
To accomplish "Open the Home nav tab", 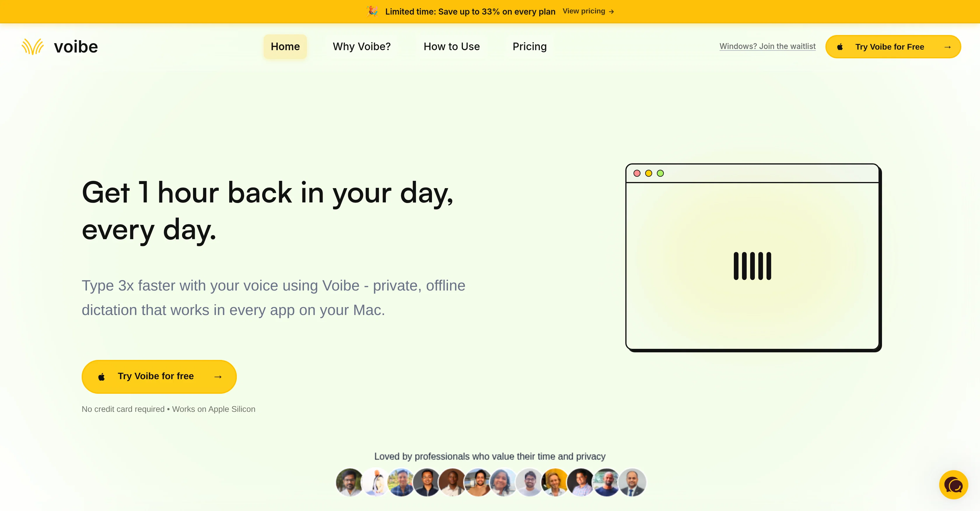I will click(x=285, y=46).
